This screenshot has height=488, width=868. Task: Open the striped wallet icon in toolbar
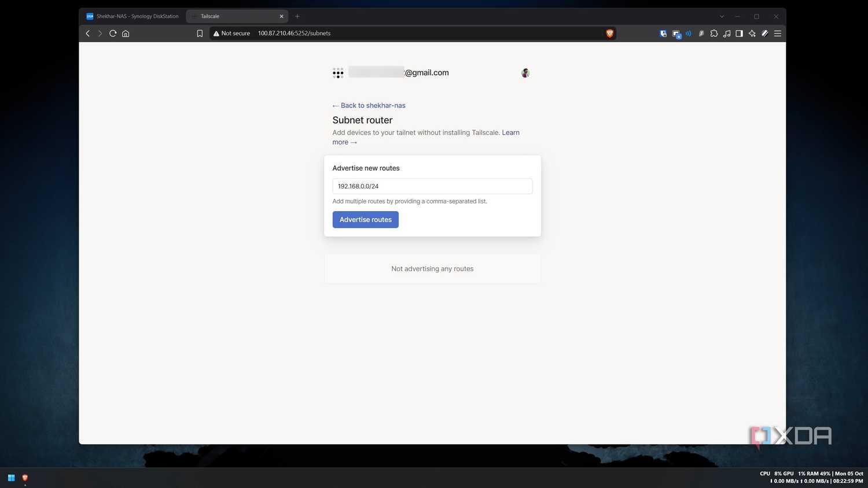click(x=765, y=34)
